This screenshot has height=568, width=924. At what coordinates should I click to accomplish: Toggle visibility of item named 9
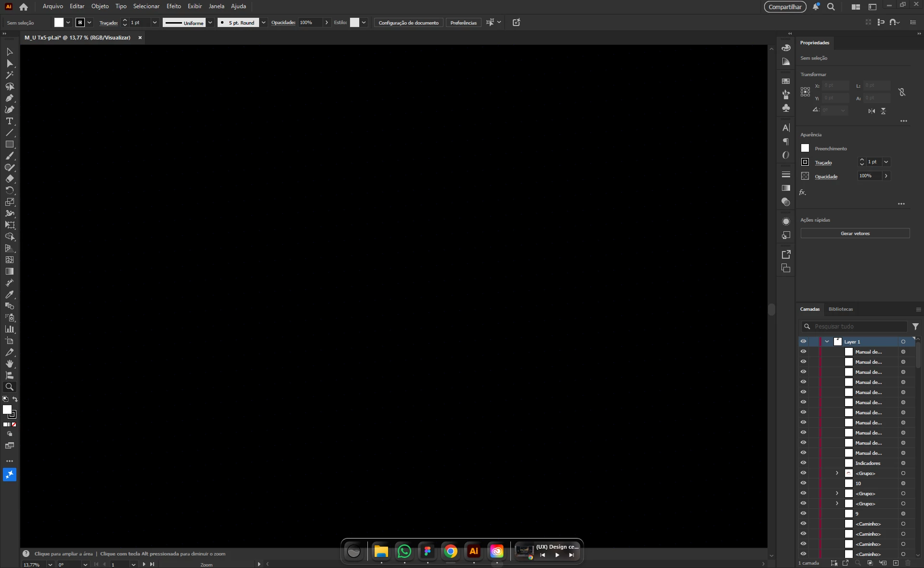point(803,514)
